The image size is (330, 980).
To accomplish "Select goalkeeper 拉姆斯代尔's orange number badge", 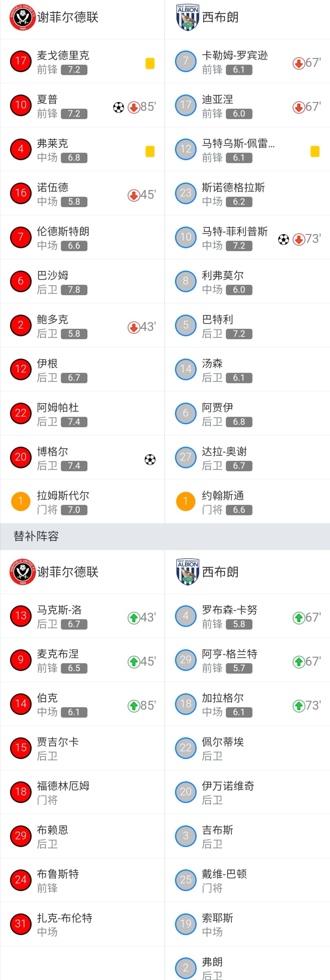I will point(20,501).
